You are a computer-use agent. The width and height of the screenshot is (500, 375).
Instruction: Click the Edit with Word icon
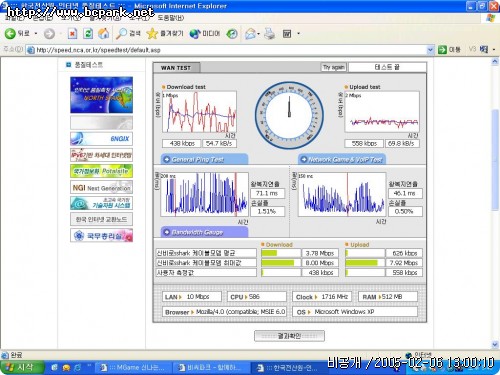(287, 34)
